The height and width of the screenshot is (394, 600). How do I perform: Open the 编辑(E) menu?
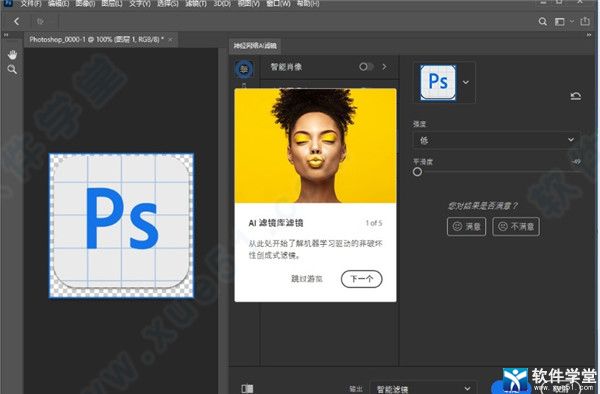pyautogui.click(x=58, y=3)
